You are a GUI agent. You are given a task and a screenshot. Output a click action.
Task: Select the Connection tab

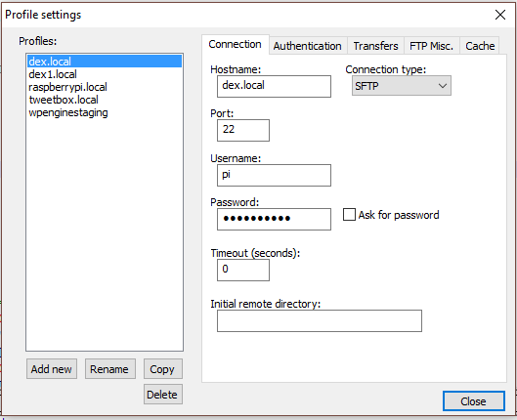coord(236,44)
